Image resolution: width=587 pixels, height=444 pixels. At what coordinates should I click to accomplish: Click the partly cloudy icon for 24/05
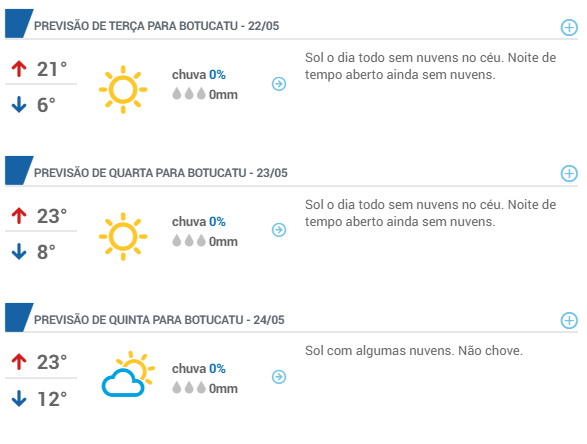[x=128, y=374]
